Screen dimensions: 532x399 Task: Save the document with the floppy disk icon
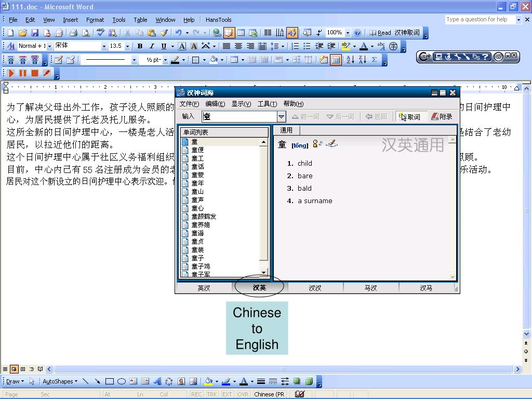coord(35,33)
